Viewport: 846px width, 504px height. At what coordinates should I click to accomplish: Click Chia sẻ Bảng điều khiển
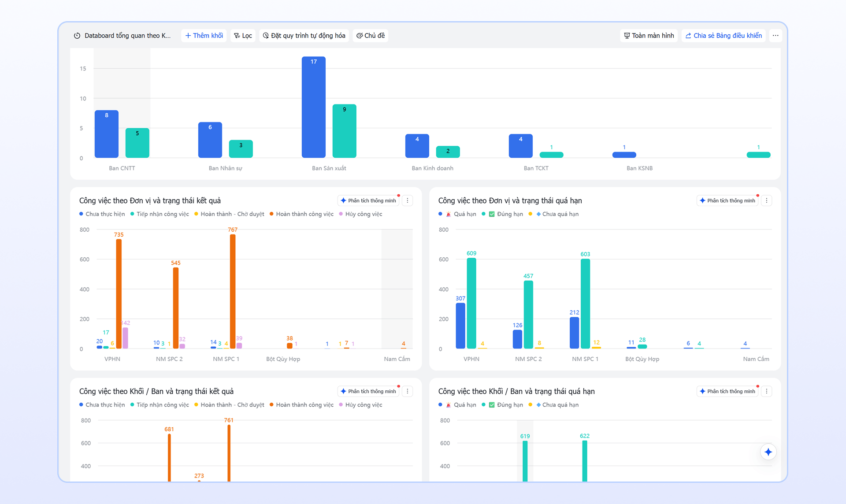point(724,36)
